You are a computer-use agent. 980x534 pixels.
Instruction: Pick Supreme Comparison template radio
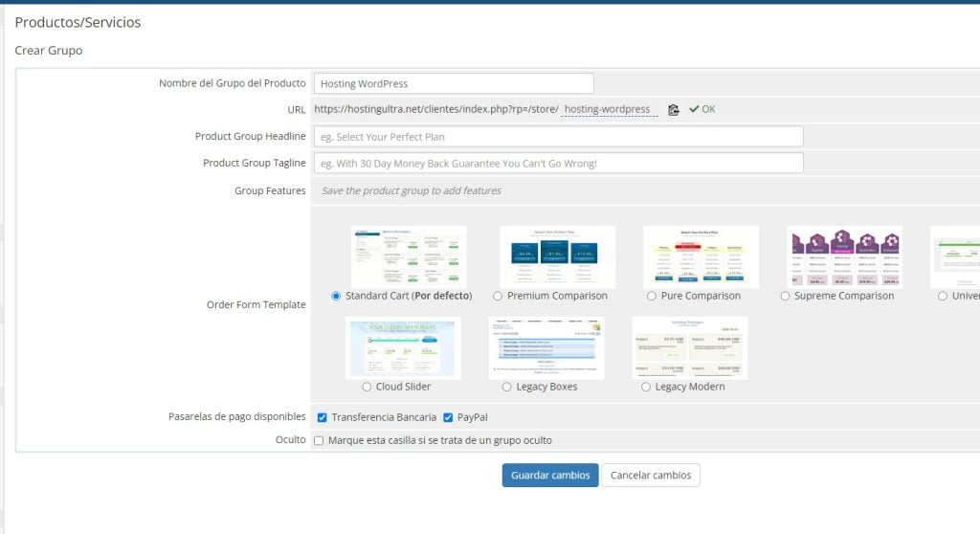[785, 297]
